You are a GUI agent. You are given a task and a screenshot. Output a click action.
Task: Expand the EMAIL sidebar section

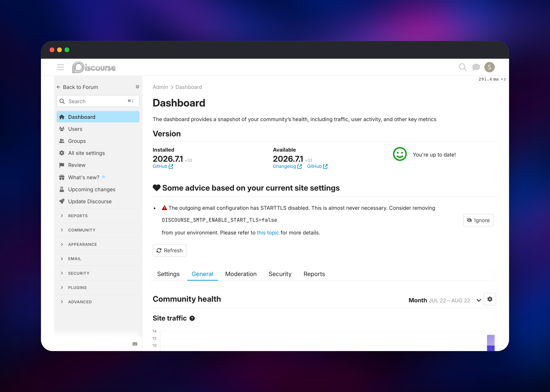point(98,259)
